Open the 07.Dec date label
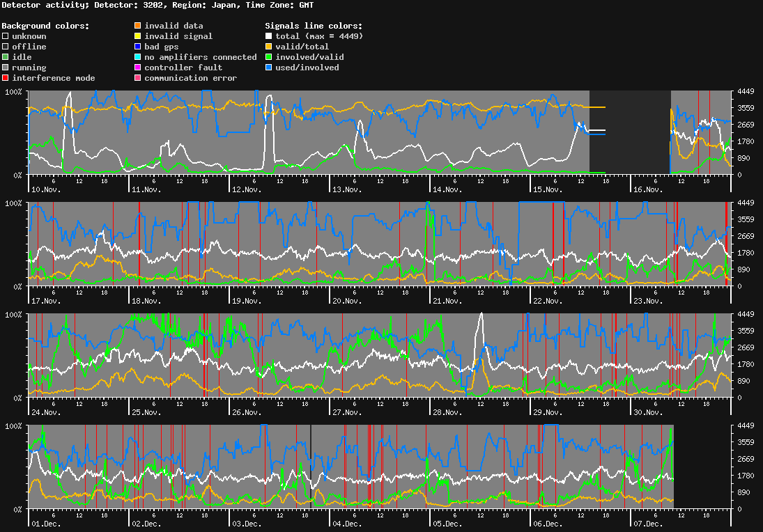The image size is (763, 532). 649,524
